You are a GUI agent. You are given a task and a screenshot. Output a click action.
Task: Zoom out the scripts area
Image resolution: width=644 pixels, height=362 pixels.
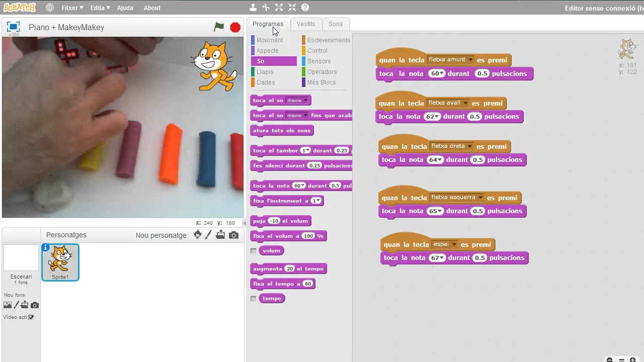click(609, 360)
